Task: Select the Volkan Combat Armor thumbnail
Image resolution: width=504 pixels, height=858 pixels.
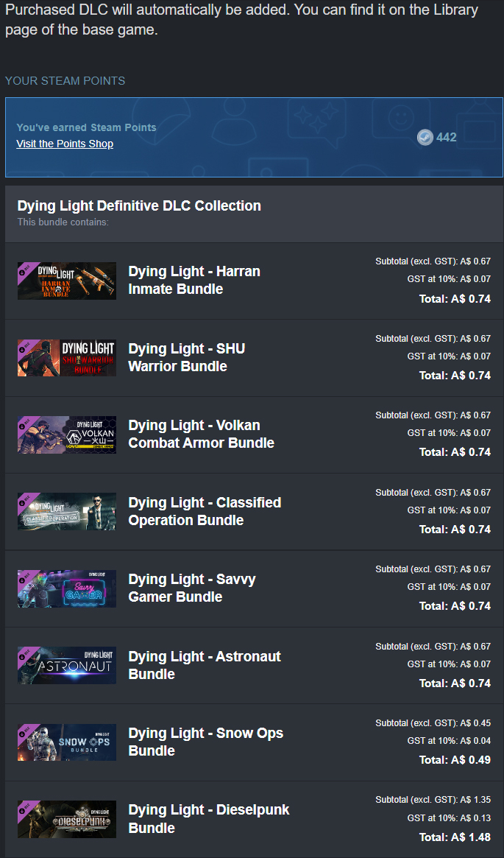Action: point(67,435)
